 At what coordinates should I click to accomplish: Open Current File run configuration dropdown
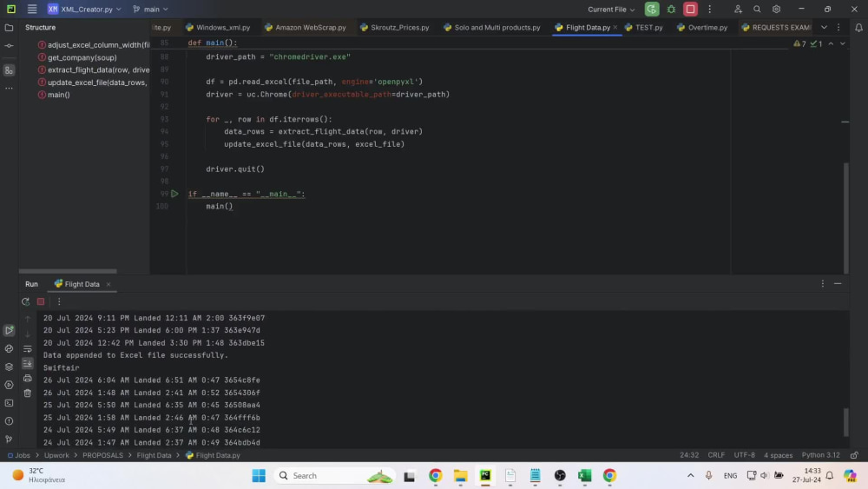611,10
